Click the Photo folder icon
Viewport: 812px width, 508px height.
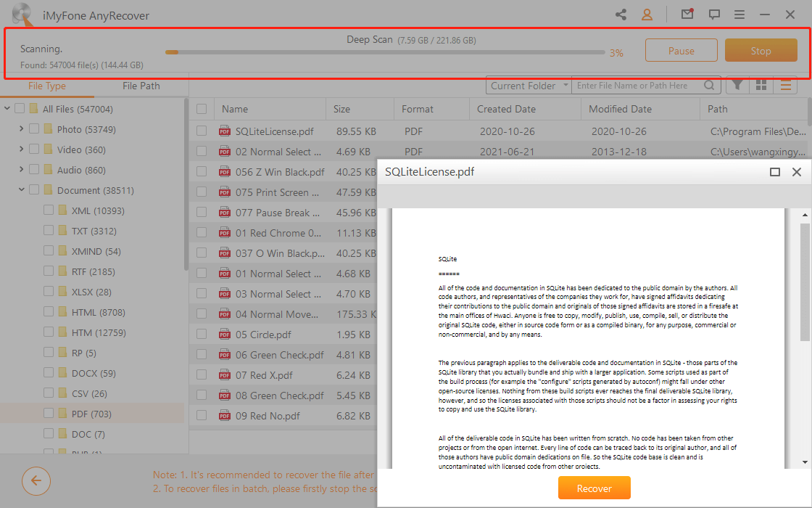pyautogui.click(x=48, y=128)
